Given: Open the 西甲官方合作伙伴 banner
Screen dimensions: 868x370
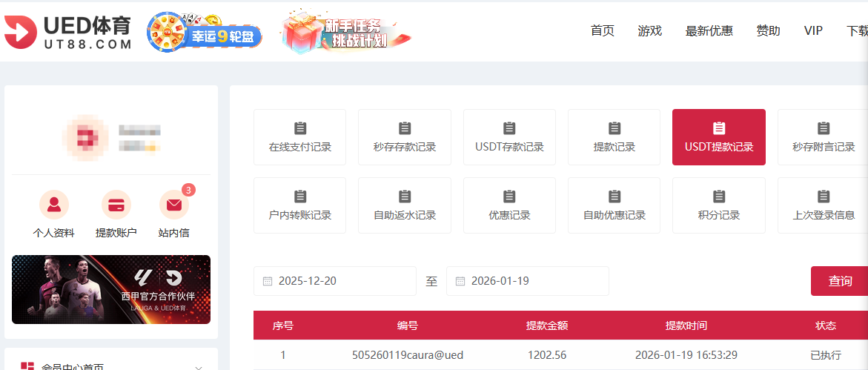Looking at the screenshot, I should click(x=111, y=290).
